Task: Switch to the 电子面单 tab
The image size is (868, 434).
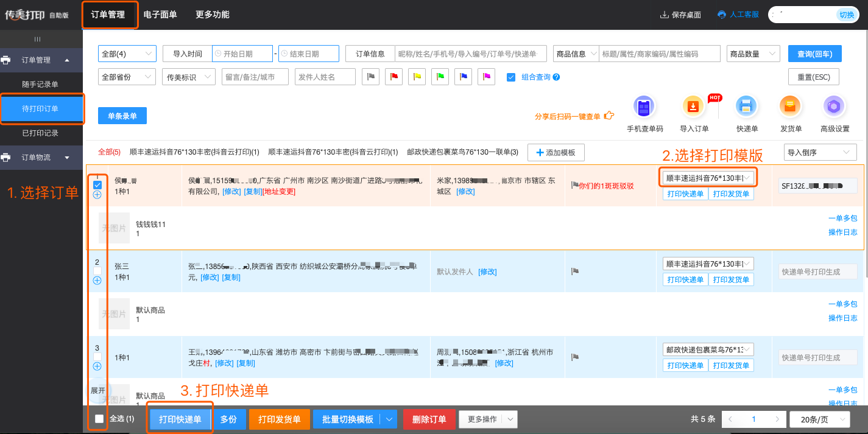Action: (160, 15)
